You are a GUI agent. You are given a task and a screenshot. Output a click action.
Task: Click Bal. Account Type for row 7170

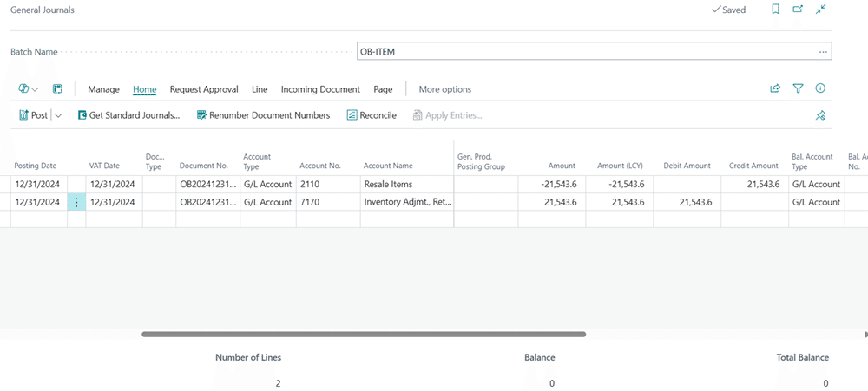pos(817,202)
